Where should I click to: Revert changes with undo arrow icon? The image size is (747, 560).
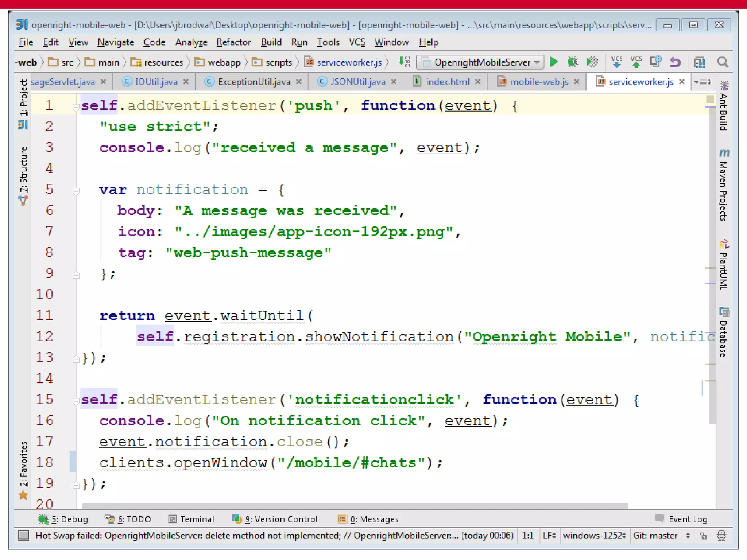[675, 62]
